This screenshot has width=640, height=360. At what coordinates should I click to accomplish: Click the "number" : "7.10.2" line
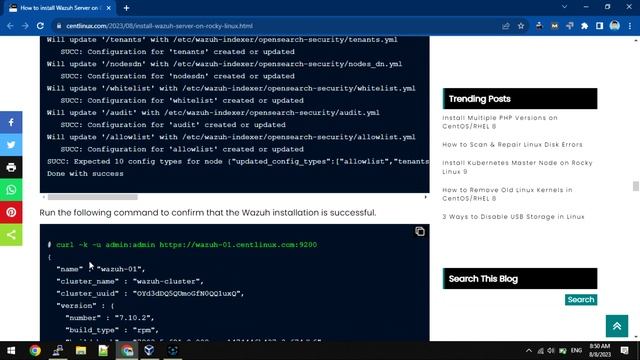point(109,318)
